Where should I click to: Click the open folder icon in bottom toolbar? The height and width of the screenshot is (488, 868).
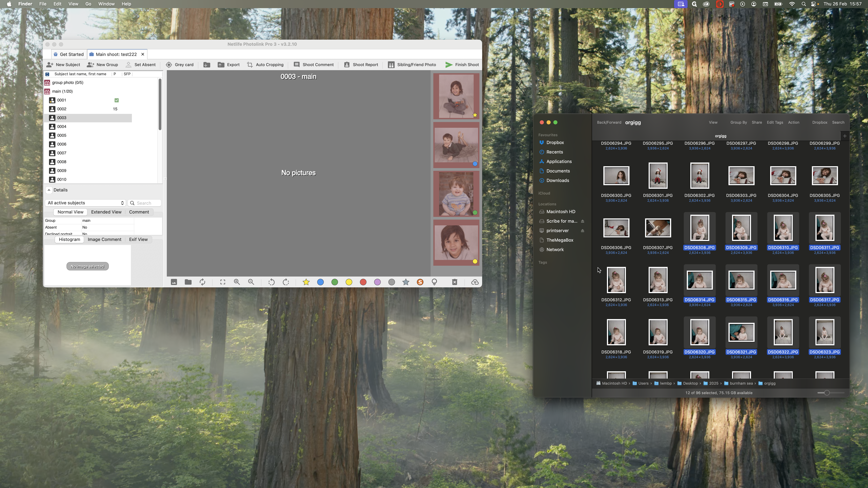pos(188,282)
